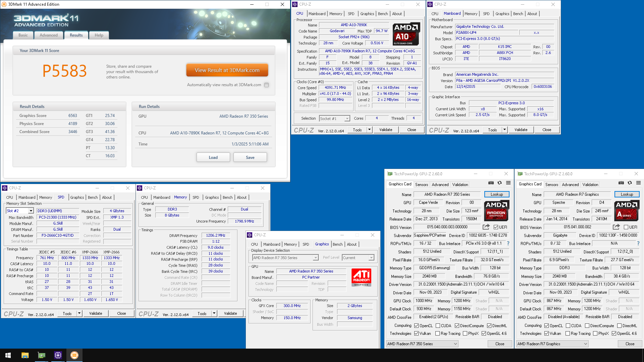Click the F2A88X-UP4 model field

click(486, 33)
